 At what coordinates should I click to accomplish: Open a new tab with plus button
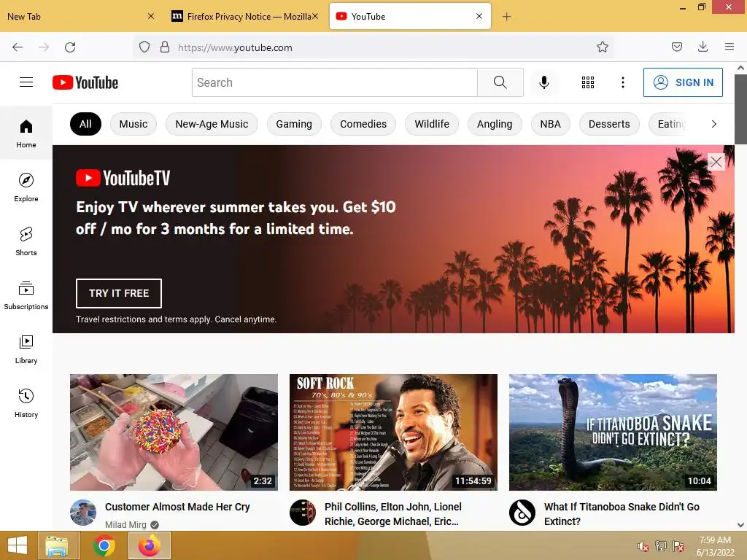(506, 17)
